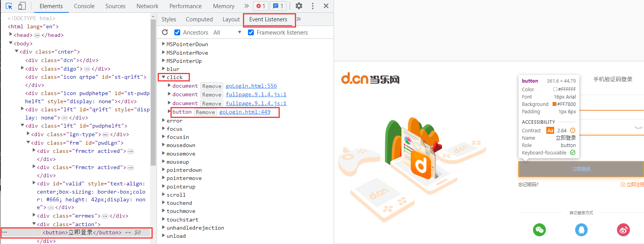Open the Computed styles tab

tap(199, 19)
